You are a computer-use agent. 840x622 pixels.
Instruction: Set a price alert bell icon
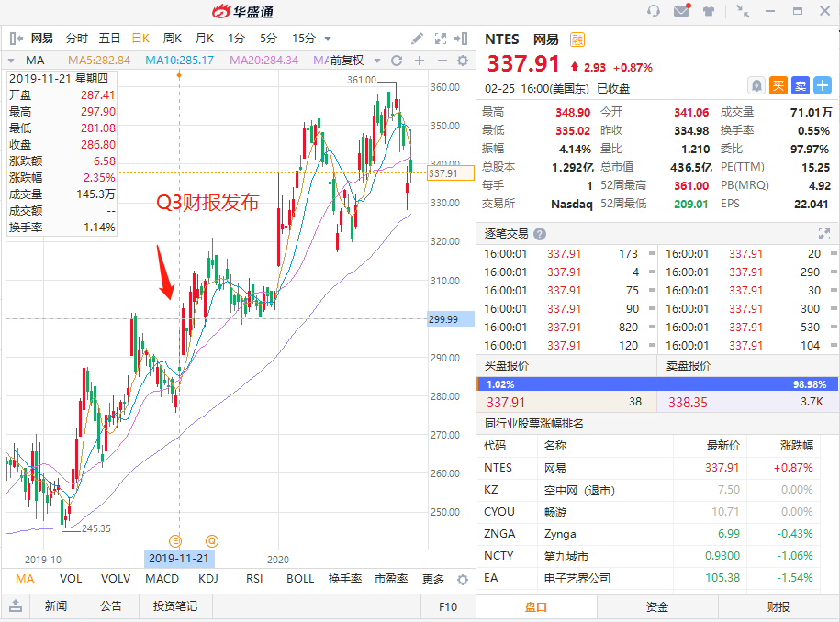(x=756, y=85)
